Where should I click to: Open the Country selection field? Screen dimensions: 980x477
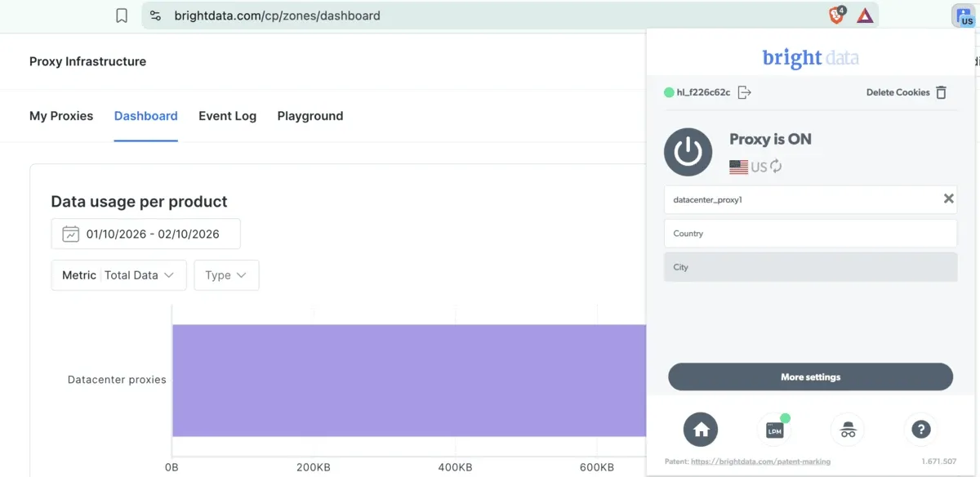[810, 233]
